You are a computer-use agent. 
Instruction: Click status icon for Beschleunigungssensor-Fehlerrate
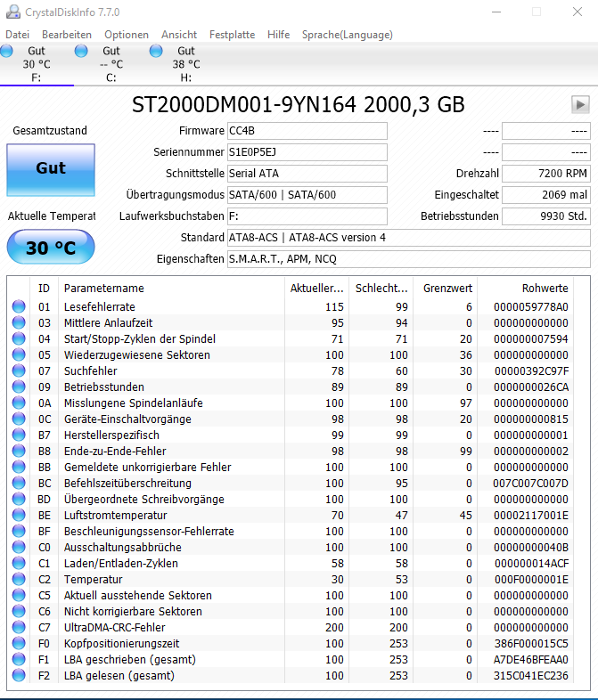tap(19, 532)
